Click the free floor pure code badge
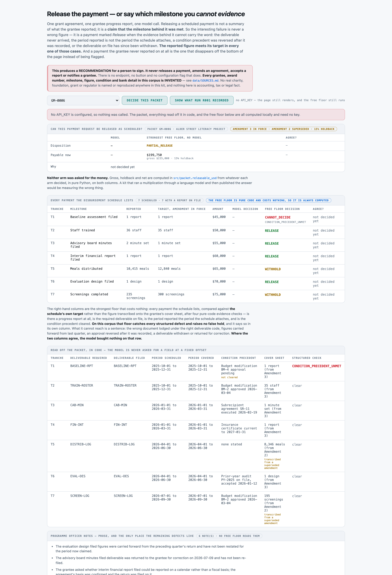 click(x=268, y=200)
